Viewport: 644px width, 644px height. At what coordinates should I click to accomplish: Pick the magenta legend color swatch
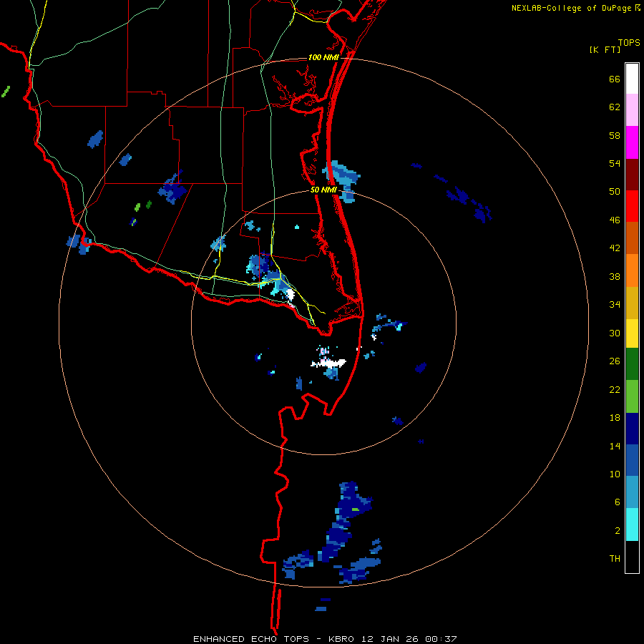(632, 142)
